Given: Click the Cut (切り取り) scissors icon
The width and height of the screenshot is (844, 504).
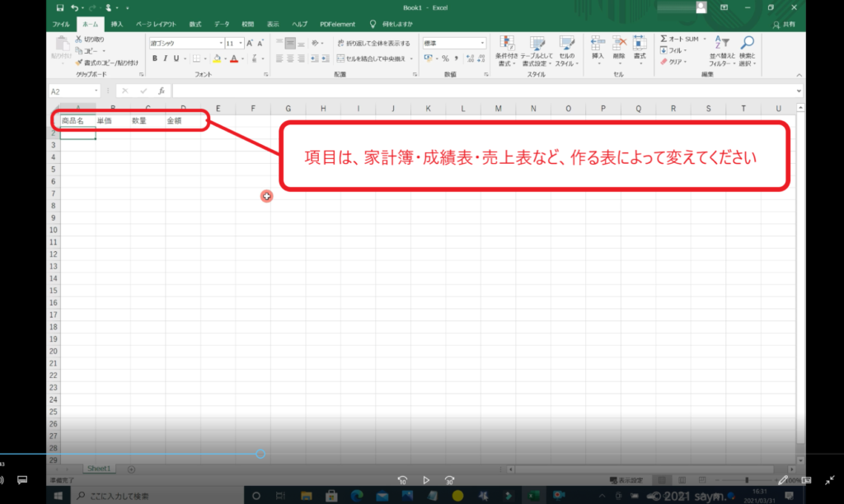Looking at the screenshot, I should tap(78, 39).
